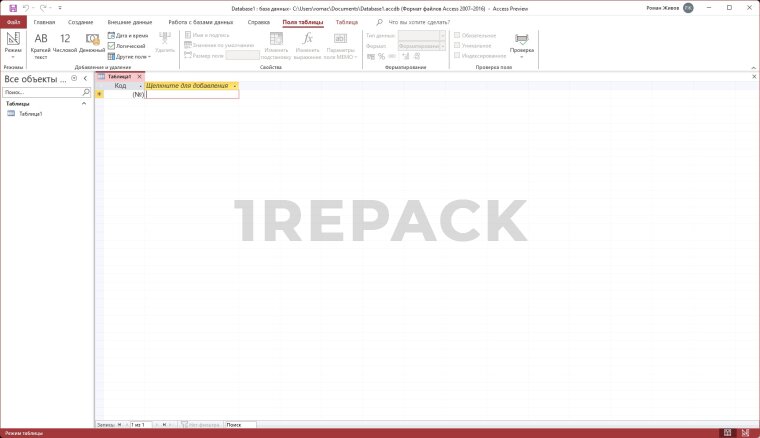
Task: Add a Yes/No (Логический) checkbox field
Action: point(127,46)
